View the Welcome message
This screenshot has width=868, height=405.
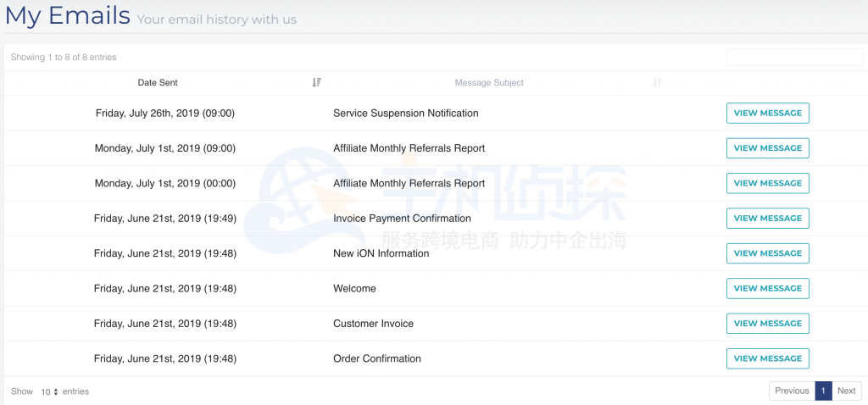(767, 288)
